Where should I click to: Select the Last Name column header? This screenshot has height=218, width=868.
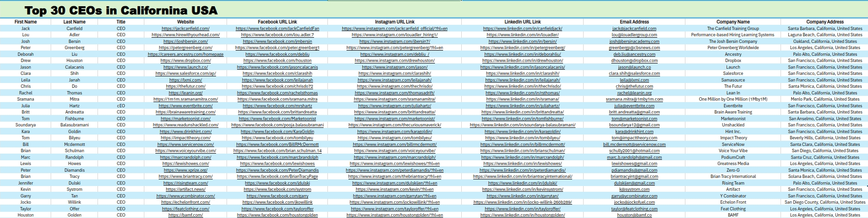[x=75, y=22]
